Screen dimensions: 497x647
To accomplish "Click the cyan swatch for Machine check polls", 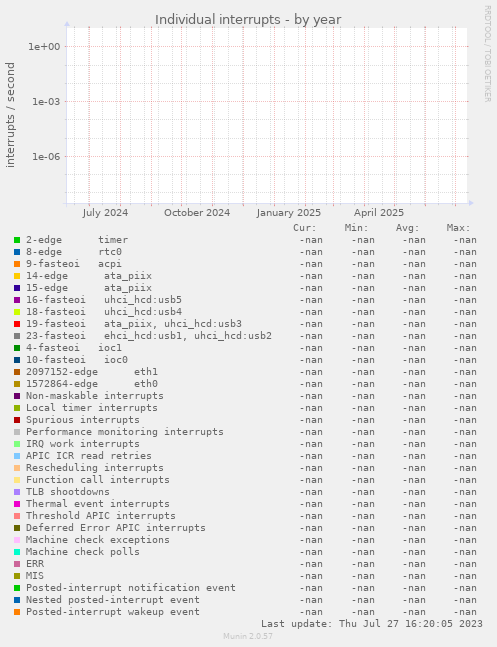I will (x=17, y=552).
